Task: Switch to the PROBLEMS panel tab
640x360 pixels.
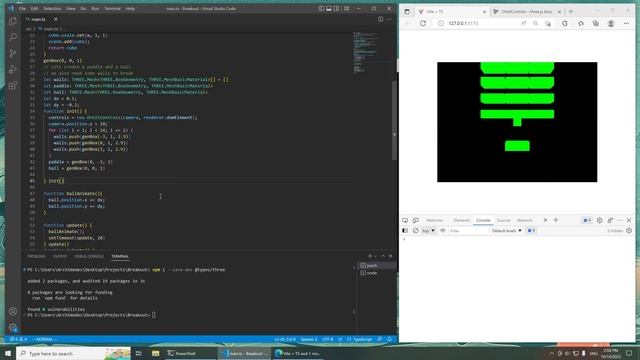Action: (x=36, y=256)
